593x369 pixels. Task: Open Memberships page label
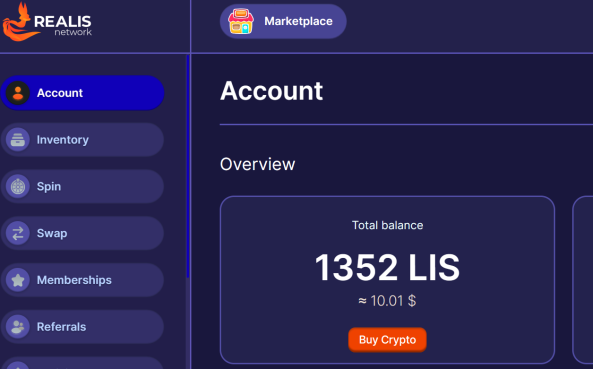[x=74, y=280]
